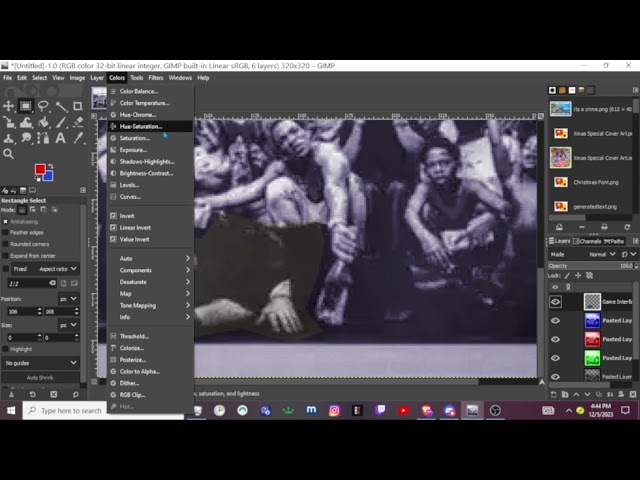
Task: Enable the Highlight checkbox
Action: tap(6, 349)
